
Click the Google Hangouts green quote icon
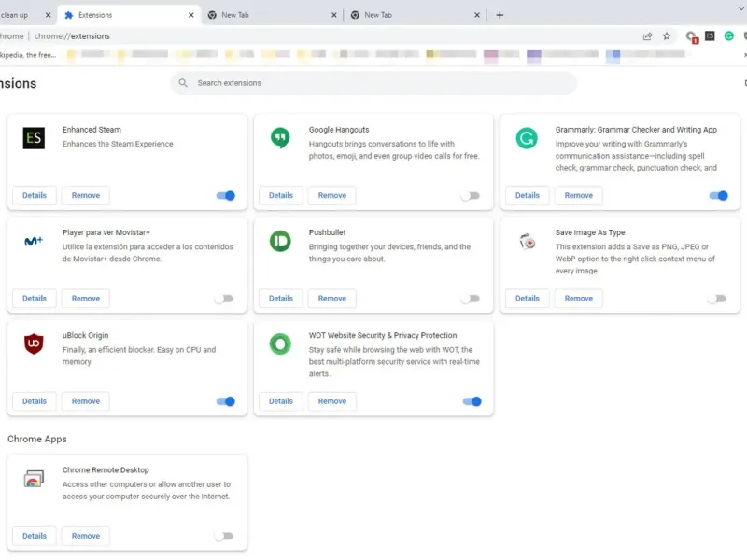280,138
